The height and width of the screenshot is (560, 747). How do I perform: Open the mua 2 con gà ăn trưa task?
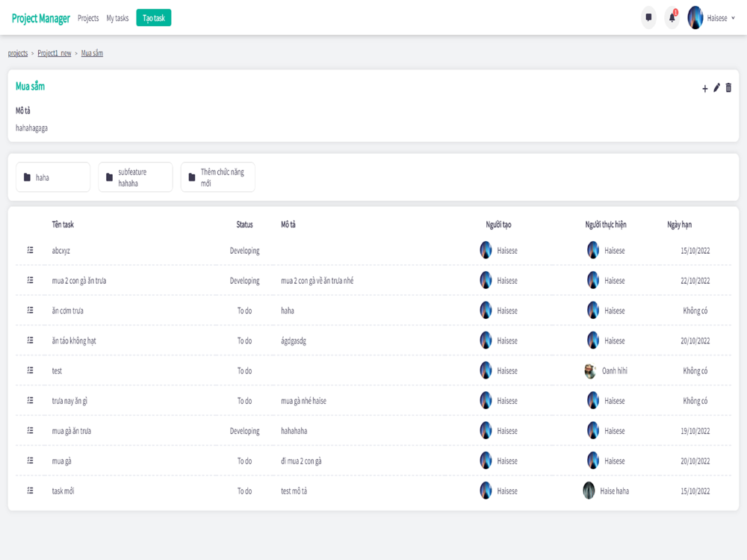point(79,281)
